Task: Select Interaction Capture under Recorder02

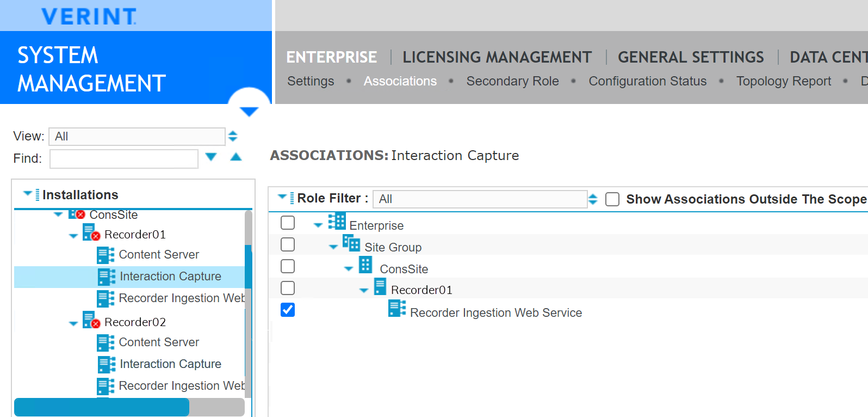Action: coord(170,364)
